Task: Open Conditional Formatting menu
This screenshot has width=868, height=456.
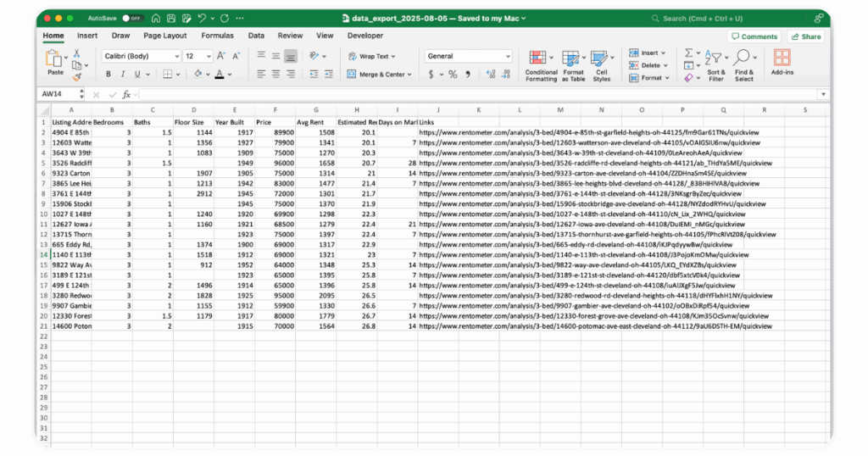Action: tap(541, 66)
